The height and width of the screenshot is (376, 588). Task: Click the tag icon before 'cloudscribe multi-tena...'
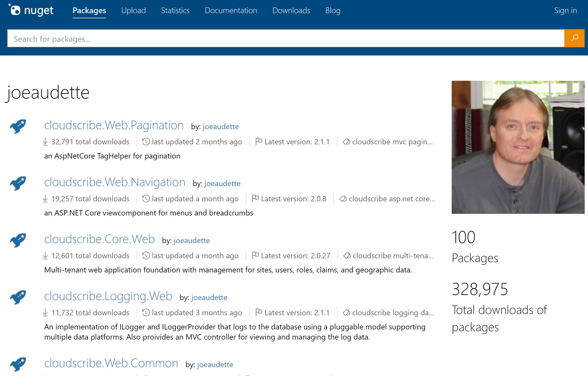point(347,256)
